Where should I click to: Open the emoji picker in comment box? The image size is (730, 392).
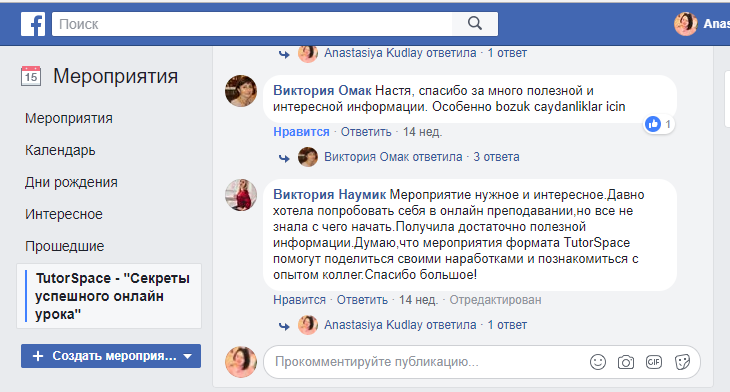(x=598, y=362)
